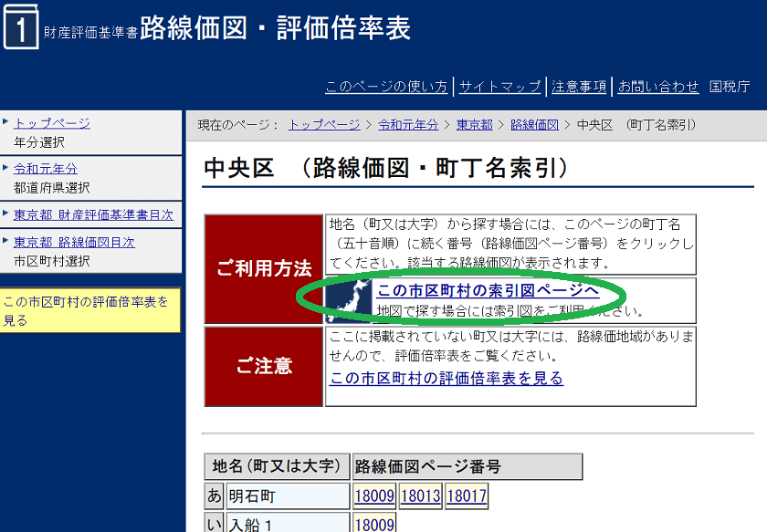Navigate to 東京都 in the breadcrumb
The image size is (767, 532).
point(475,124)
